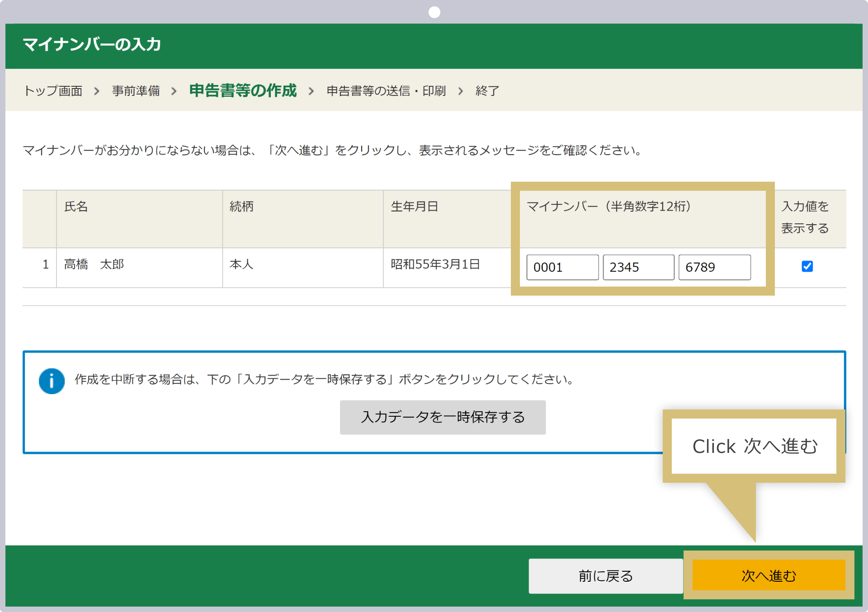
Task: Click the マイナンバーの入力 page title
Action: click(92, 44)
